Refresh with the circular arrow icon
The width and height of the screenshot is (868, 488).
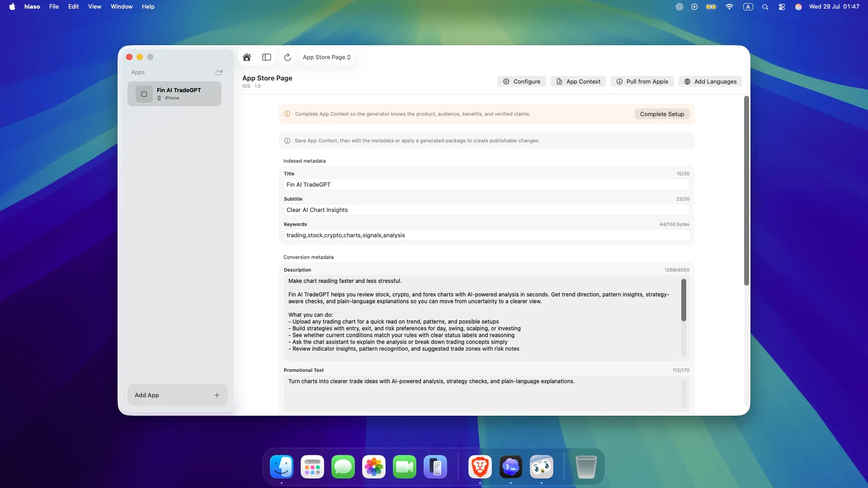[288, 57]
